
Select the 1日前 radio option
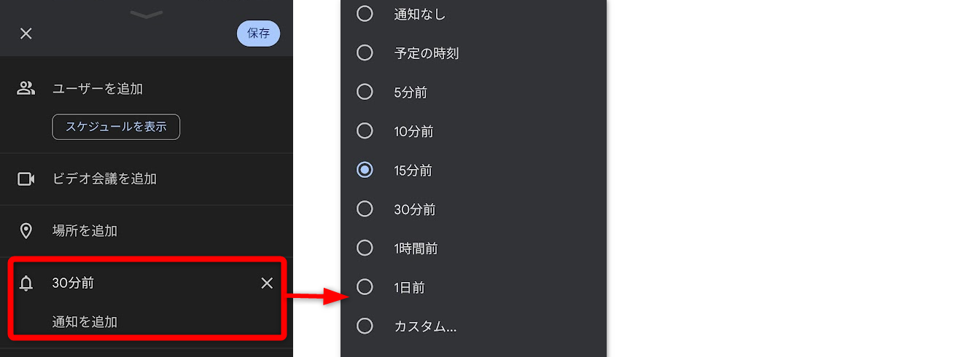(365, 288)
